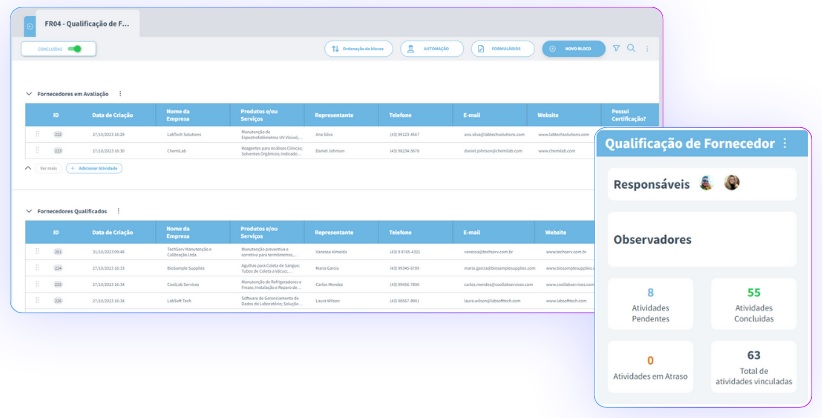Image resolution: width=822 pixels, height=418 pixels.
Task: Open options menu for Fornecedores em Avaliação
Action: (121, 93)
